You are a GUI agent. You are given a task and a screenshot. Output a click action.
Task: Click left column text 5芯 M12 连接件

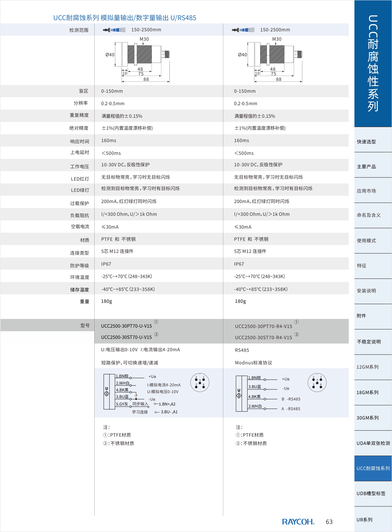[117, 251]
